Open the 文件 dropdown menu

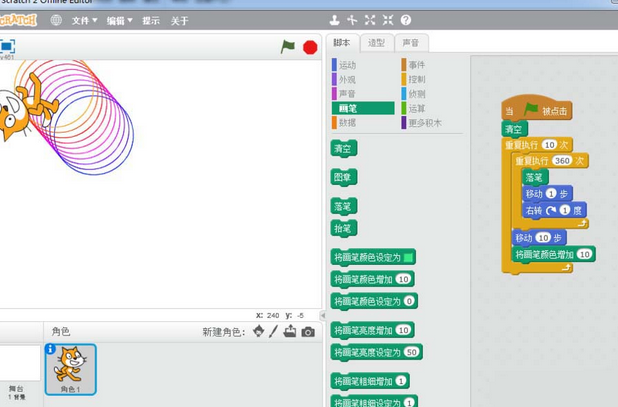(84, 20)
